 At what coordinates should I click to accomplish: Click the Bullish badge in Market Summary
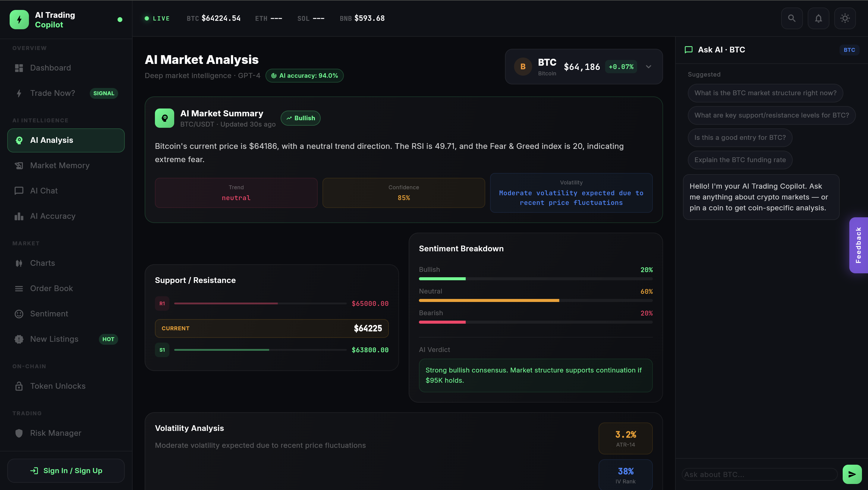(300, 118)
